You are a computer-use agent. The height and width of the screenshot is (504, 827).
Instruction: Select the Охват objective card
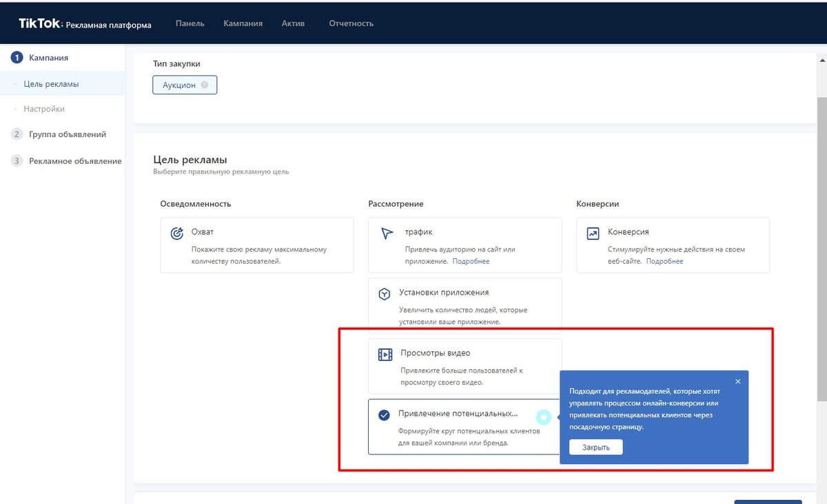(x=257, y=245)
